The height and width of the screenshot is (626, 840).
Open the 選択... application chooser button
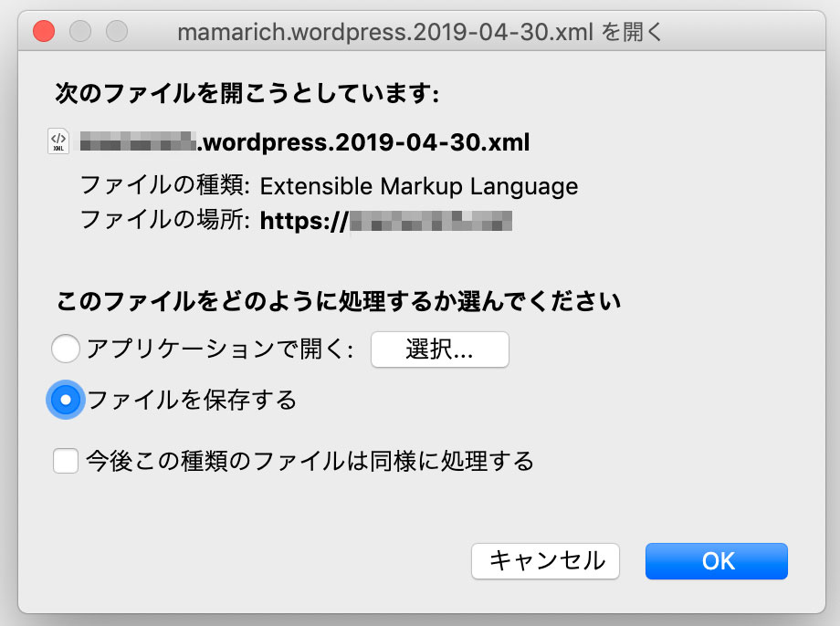click(x=440, y=350)
